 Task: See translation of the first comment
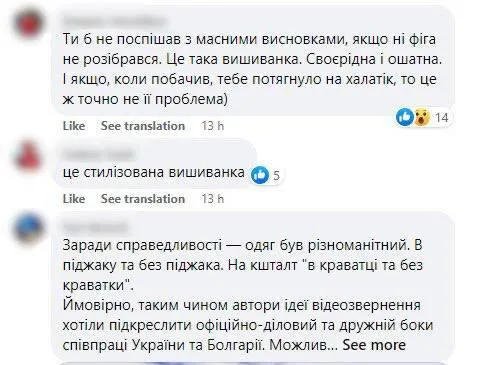143,126
